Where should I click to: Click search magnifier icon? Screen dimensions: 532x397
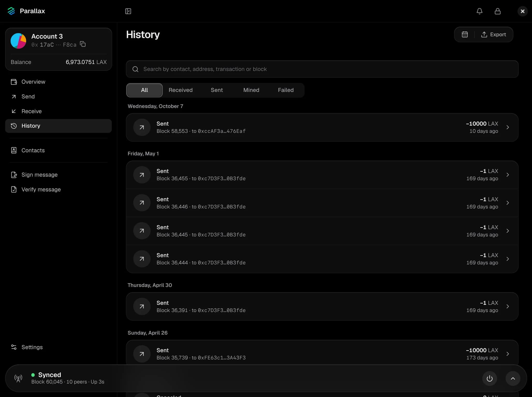pyautogui.click(x=135, y=69)
